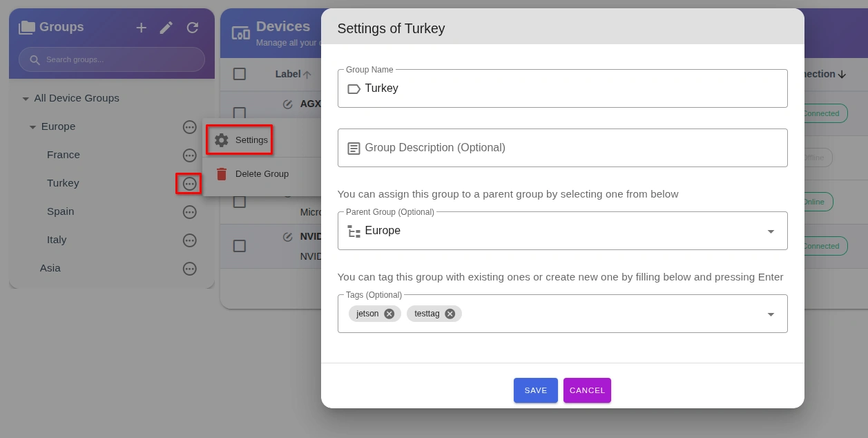Open the Tags dropdown arrow

click(771, 314)
